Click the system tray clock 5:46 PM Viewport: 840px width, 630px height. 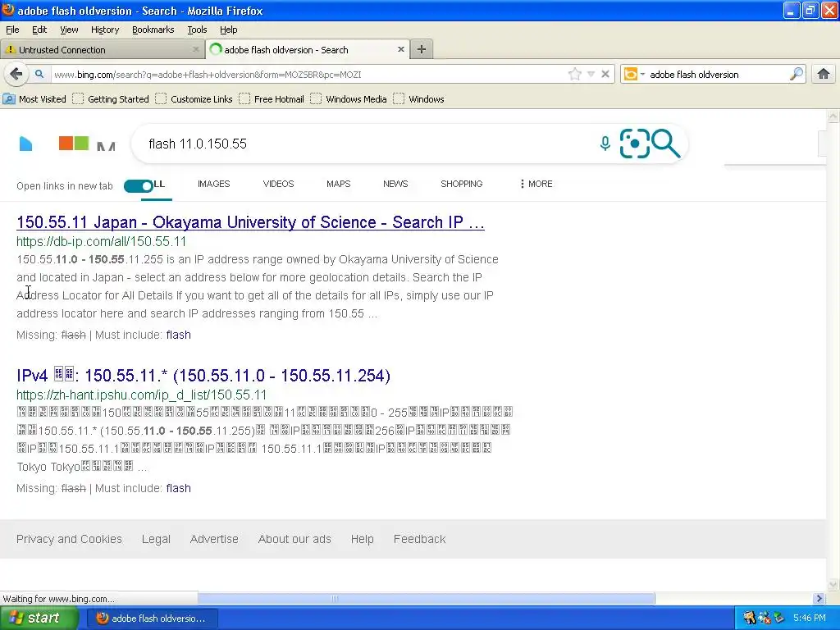pos(810,618)
